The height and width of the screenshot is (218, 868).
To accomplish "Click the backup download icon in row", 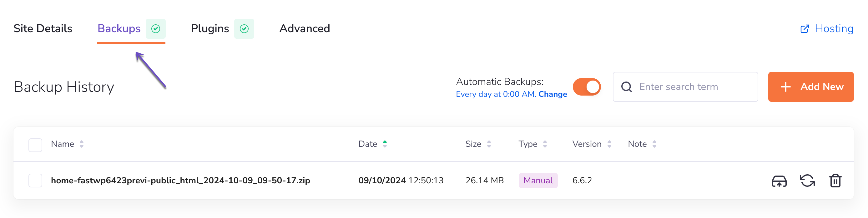I will tap(779, 181).
